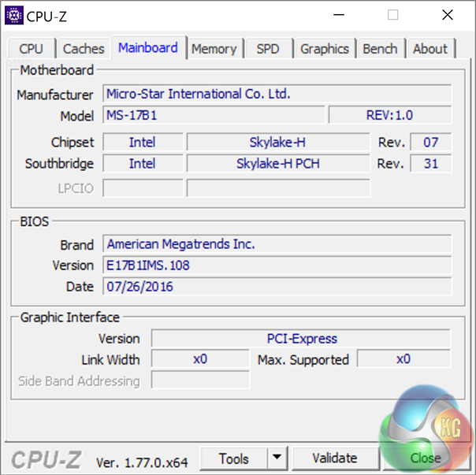The width and height of the screenshot is (476, 475).
Task: Click the Southbridge Rev. value 31
Action: click(431, 164)
